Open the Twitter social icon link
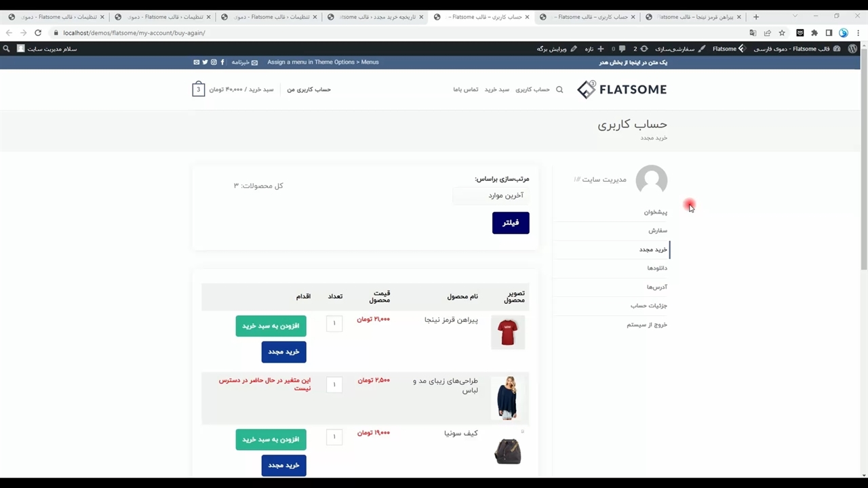 [205, 62]
